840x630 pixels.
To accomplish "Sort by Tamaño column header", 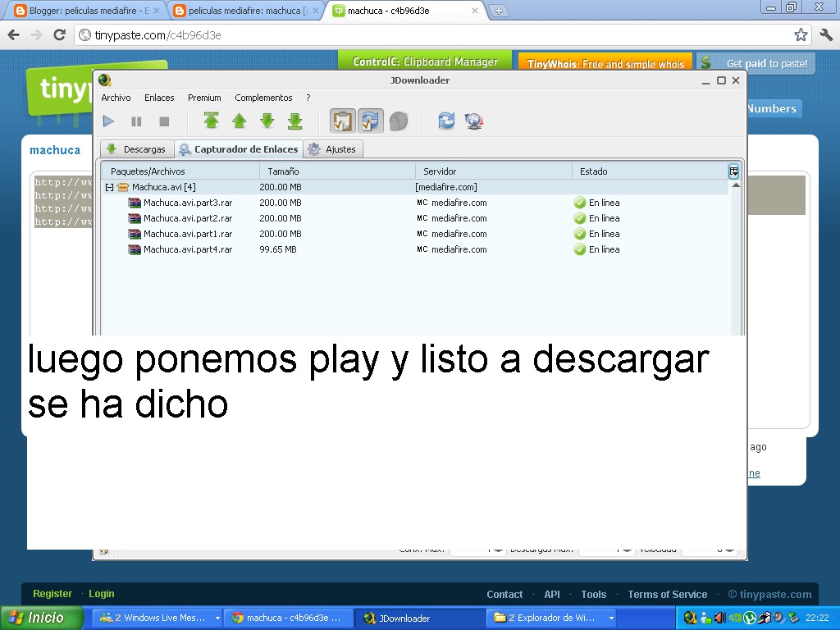I will pyautogui.click(x=337, y=171).
